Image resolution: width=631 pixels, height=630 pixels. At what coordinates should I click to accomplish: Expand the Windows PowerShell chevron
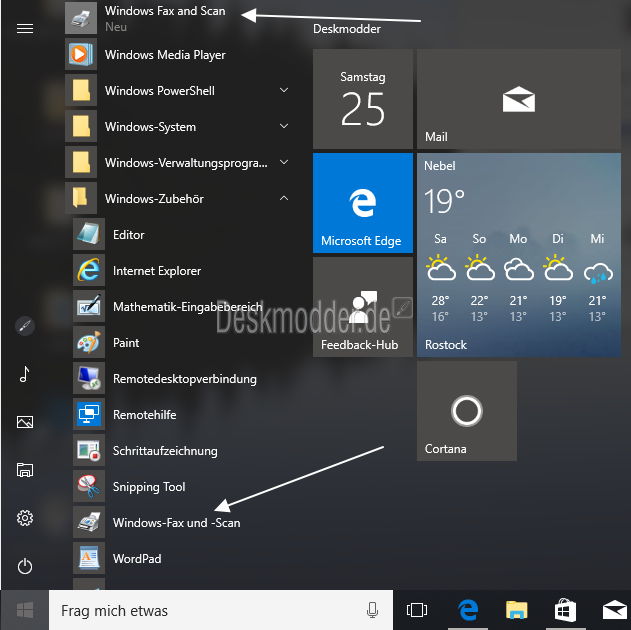(x=284, y=90)
